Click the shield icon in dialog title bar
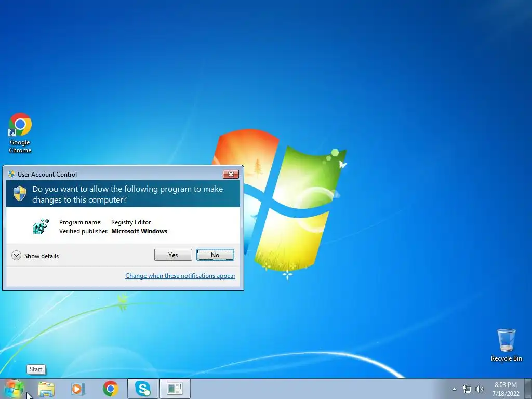Image resolution: width=532 pixels, height=399 pixels. point(11,174)
